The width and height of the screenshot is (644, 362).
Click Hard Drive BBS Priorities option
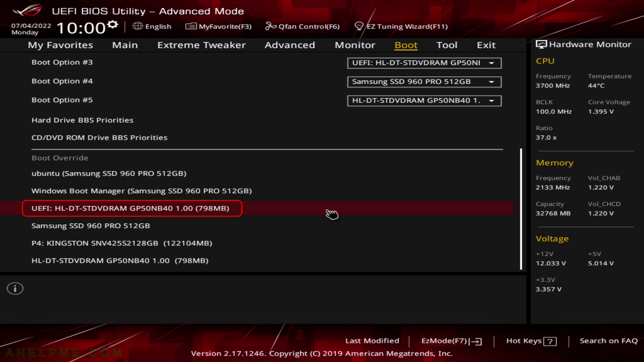(x=82, y=120)
